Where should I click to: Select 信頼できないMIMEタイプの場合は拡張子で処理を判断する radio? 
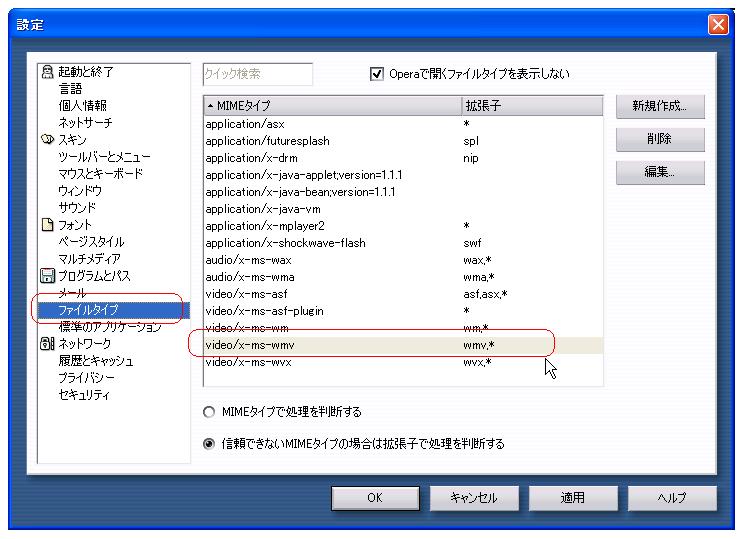[x=209, y=444]
